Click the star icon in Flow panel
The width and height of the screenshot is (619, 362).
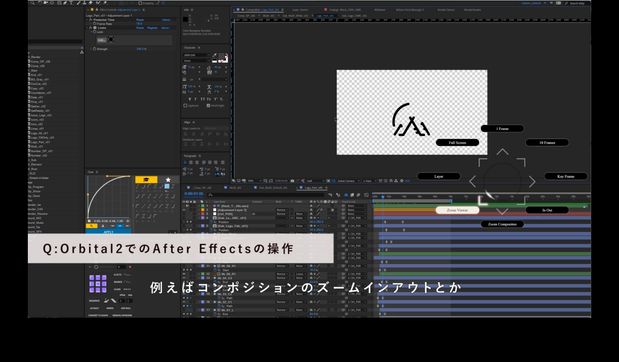(x=168, y=180)
